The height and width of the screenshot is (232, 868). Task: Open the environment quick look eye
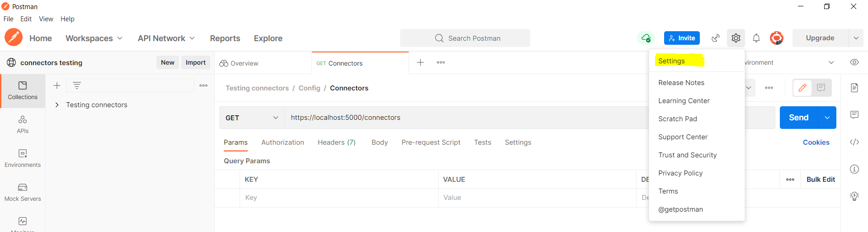pyautogui.click(x=854, y=62)
